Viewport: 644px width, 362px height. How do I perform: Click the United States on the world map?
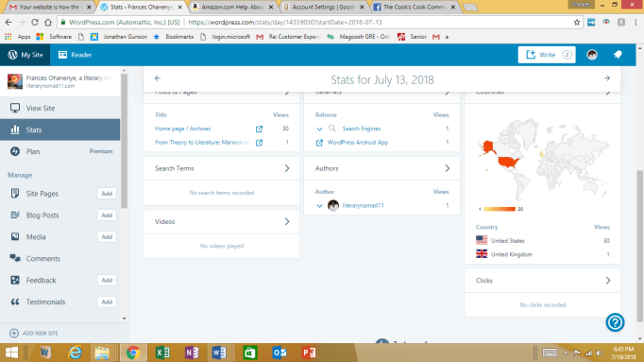click(508, 161)
